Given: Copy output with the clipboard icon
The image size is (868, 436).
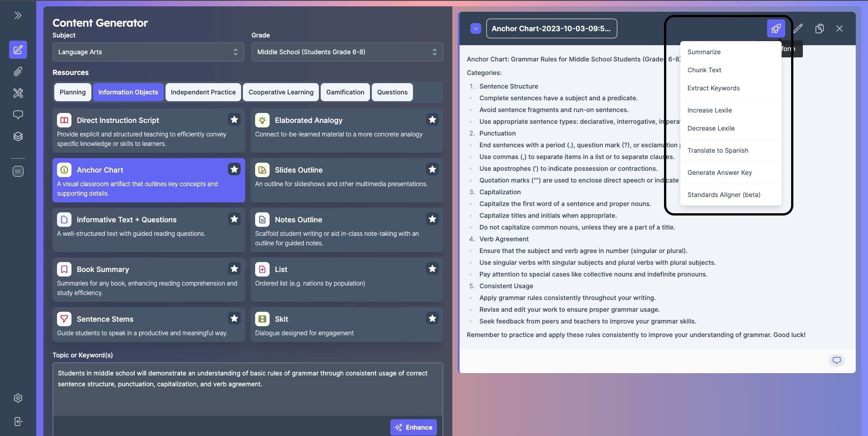Looking at the screenshot, I should pos(820,28).
